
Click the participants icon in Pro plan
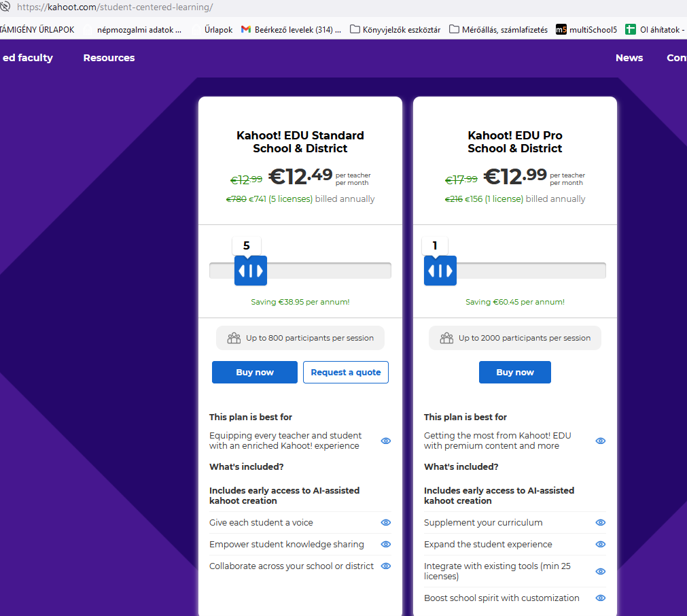click(x=446, y=338)
